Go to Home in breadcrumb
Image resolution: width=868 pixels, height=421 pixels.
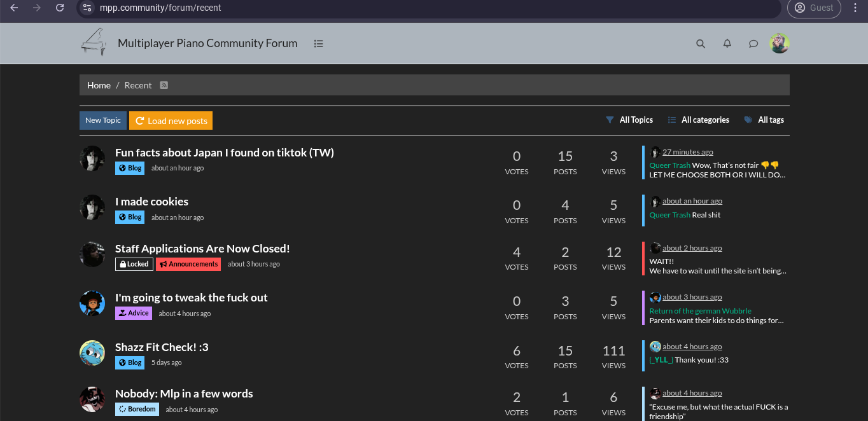(x=99, y=85)
